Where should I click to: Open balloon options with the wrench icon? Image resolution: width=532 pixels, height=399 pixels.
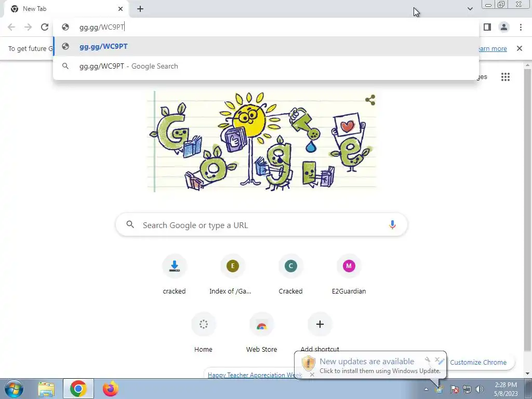427,360
